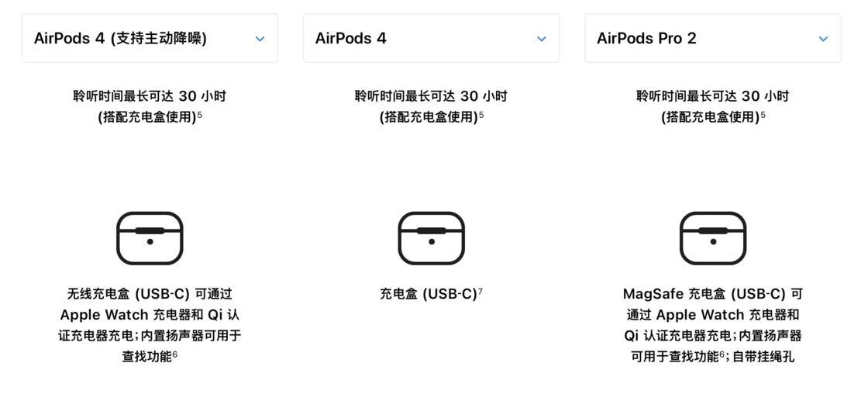Click the AirPods Pro 2 charging case icon
This screenshot has width=868, height=408.
click(x=713, y=238)
